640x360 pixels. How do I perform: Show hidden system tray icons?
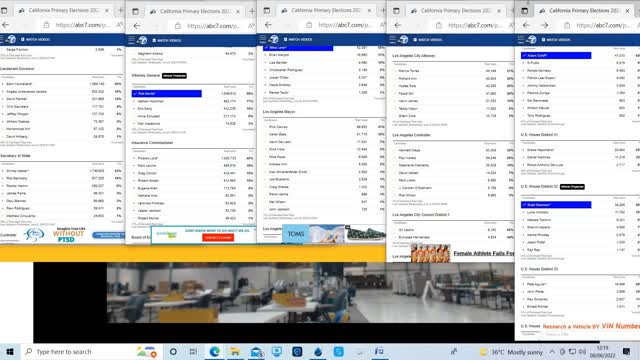552,351
